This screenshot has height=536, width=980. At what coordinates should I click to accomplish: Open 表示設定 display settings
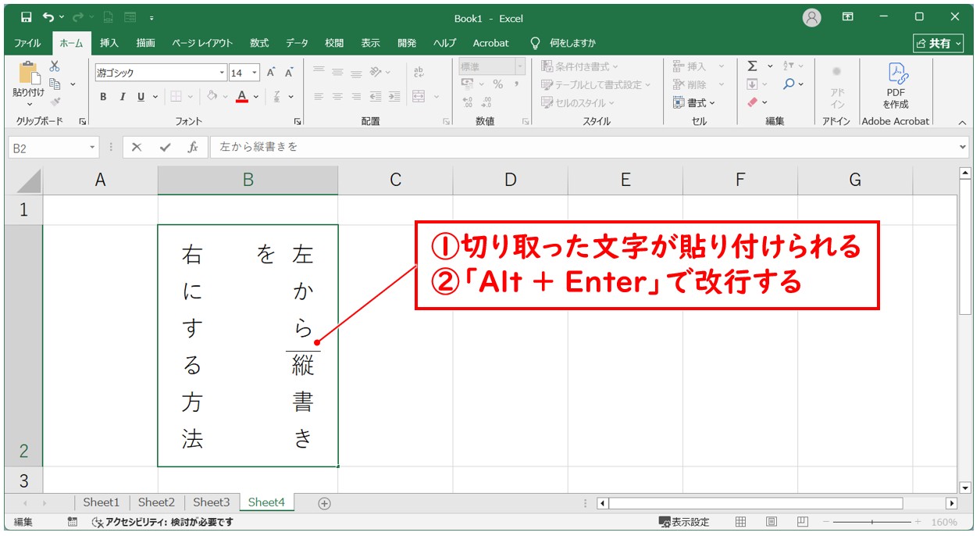(x=684, y=522)
